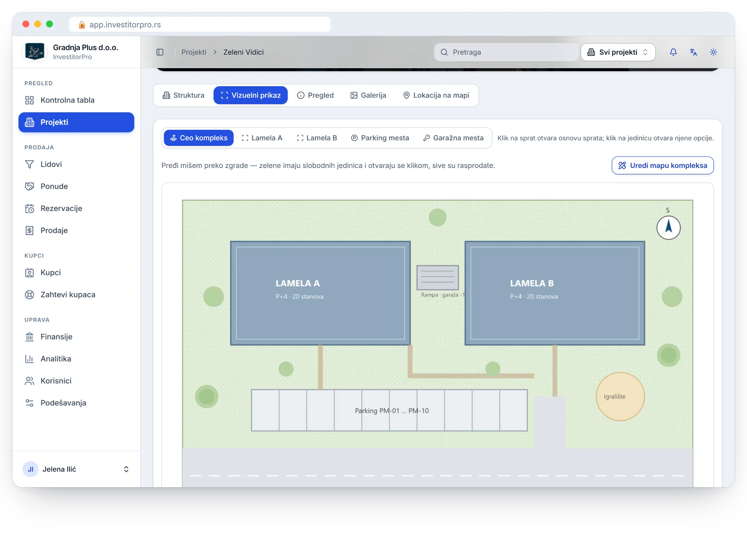Viewport: 747px width, 560px height.
Task: Select the Lamela B view
Action: pyautogui.click(x=317, y=138)
